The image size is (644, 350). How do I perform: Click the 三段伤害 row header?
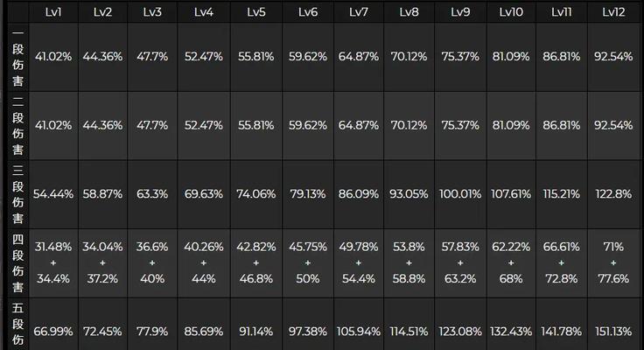point(17,193)
